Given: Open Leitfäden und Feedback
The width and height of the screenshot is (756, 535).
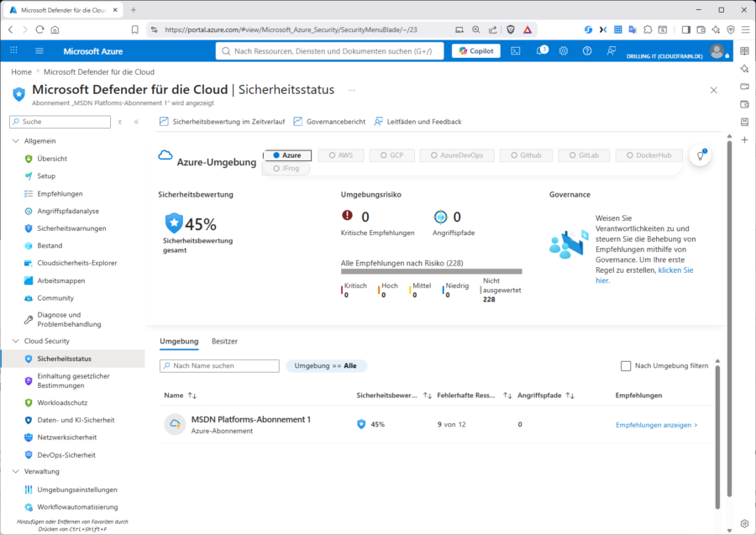Looking at the screenshot, I should [x=418, y=122].
